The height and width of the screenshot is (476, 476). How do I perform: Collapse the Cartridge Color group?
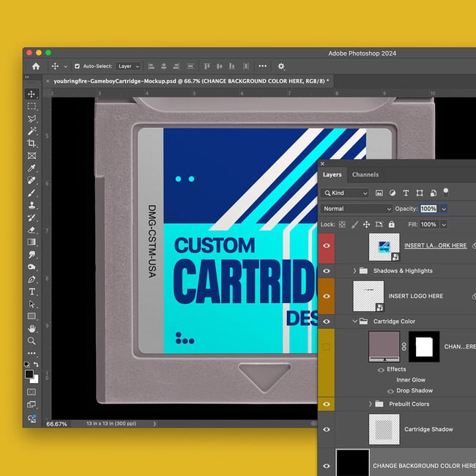click(355, 321)
